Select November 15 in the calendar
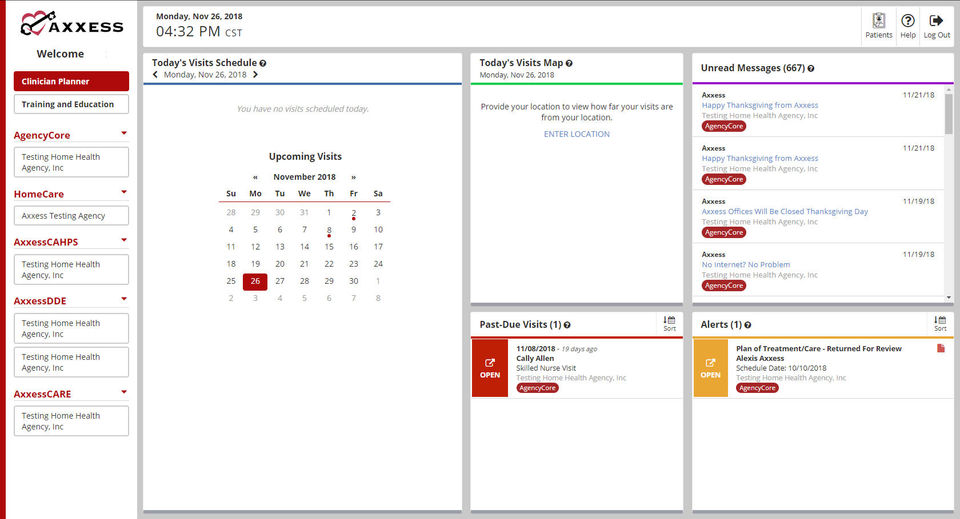 (329, 247)
